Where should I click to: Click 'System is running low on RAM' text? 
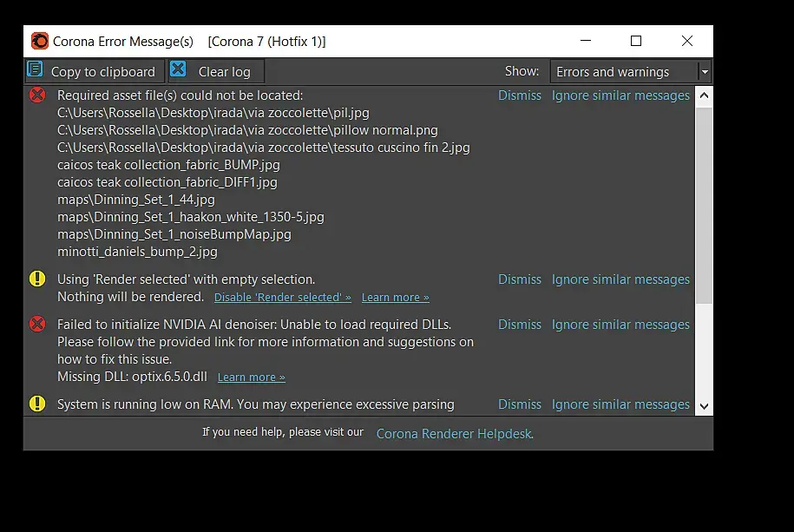pyautogui.click(x=145, y=404)
